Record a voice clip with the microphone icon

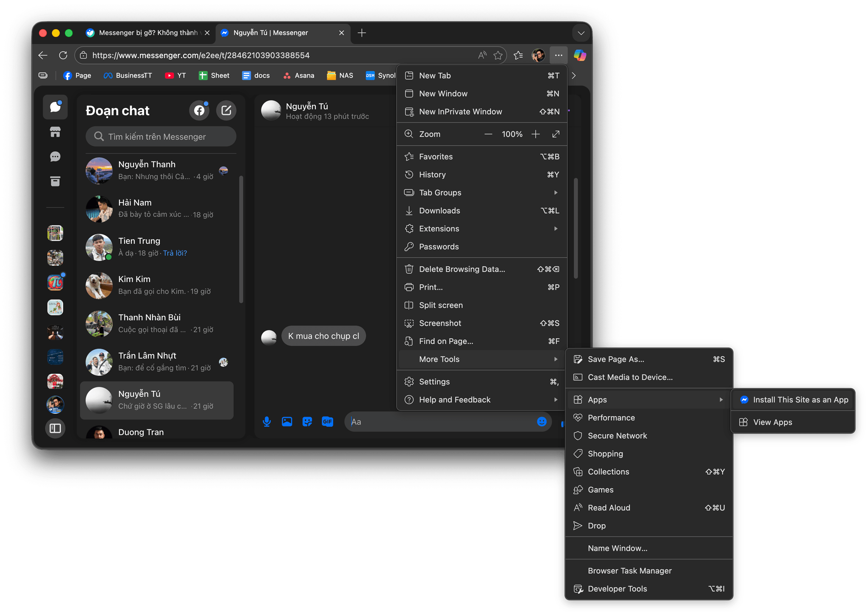pos(267,421)
